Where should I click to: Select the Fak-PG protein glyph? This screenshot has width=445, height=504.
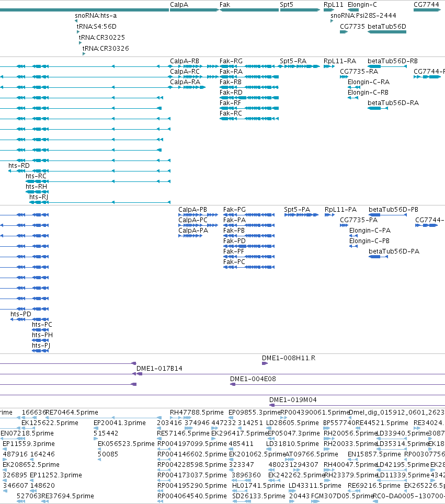(249, 215)
